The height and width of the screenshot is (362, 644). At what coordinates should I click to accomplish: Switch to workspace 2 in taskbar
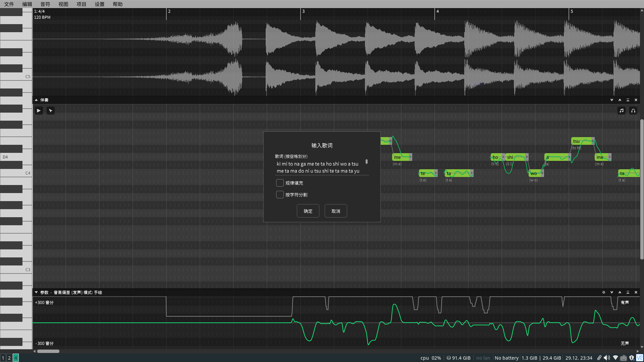click(9, 358)
